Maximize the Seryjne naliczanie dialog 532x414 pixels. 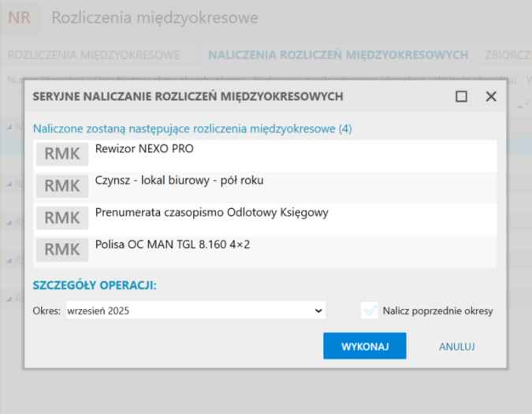pos(461,96)
